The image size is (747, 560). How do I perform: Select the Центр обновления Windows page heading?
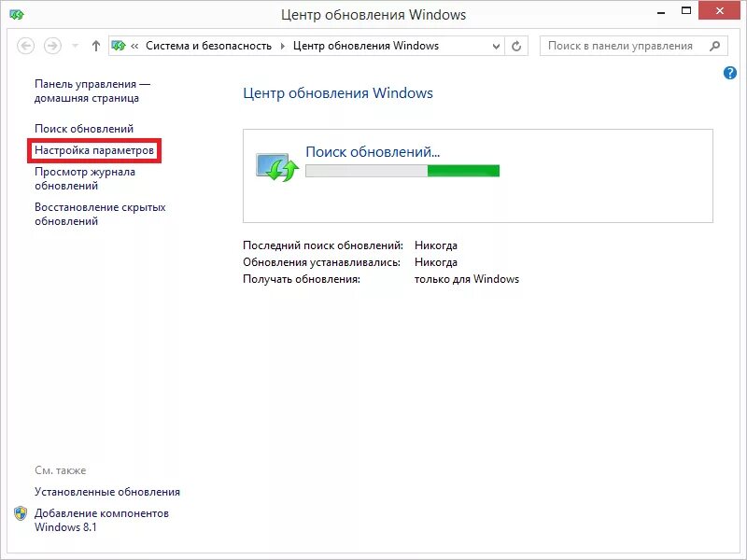point(338,92)
